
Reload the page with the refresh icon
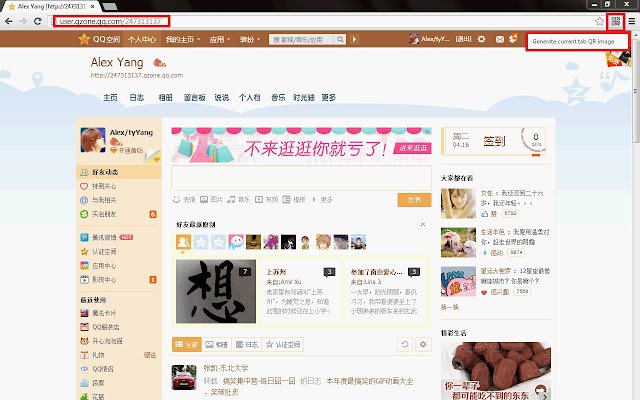[38, 21]
